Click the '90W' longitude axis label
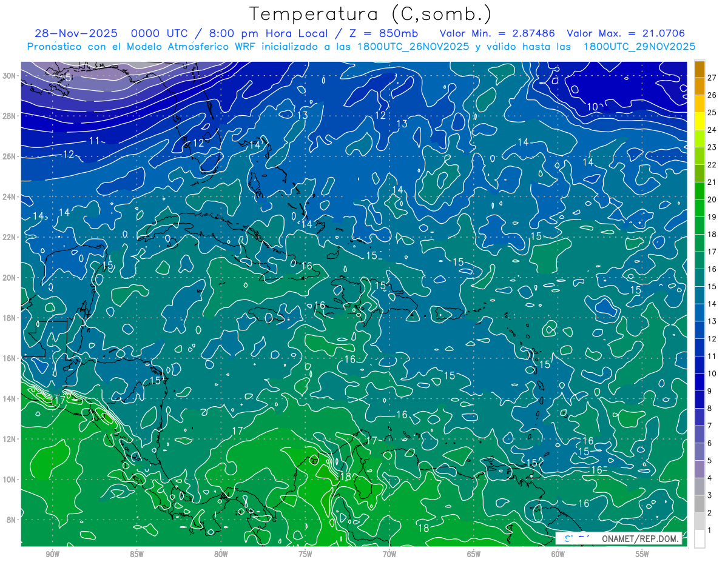Viewport: 728px width, 562px height. tap(53, 555)
